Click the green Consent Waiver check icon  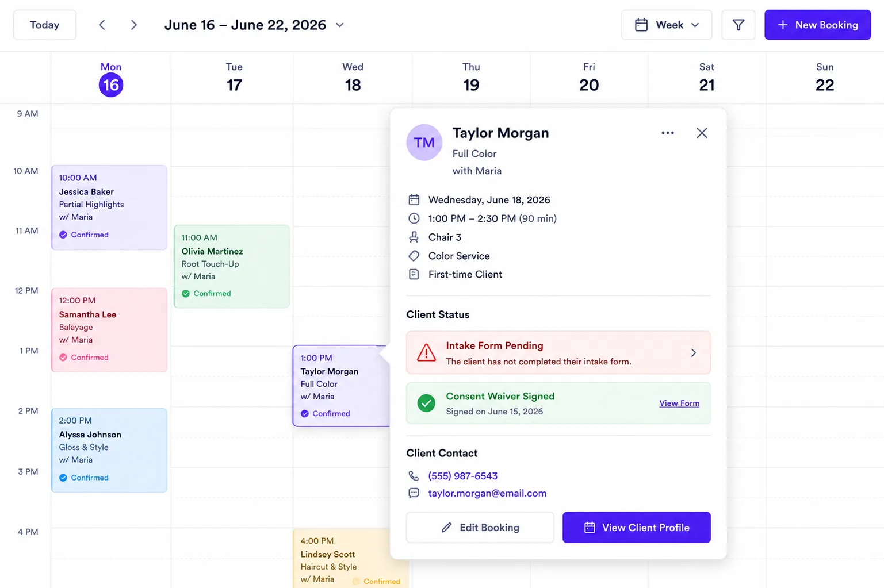(426, 403)
